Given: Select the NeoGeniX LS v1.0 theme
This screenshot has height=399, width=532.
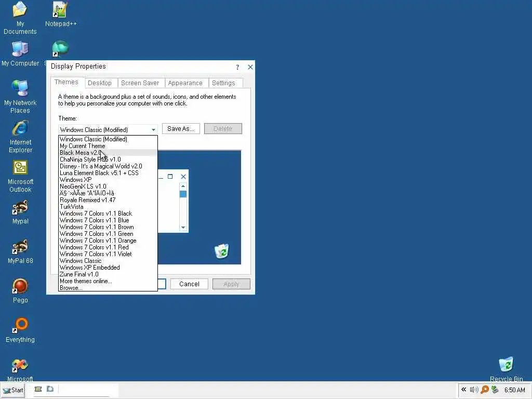Looking at the screenshot, I should 108,187.
